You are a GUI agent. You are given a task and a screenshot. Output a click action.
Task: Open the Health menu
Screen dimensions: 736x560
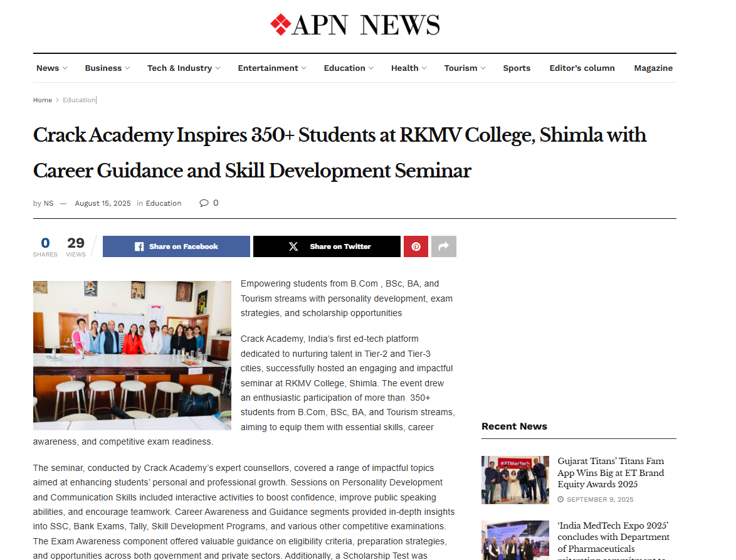pos(404,68)
